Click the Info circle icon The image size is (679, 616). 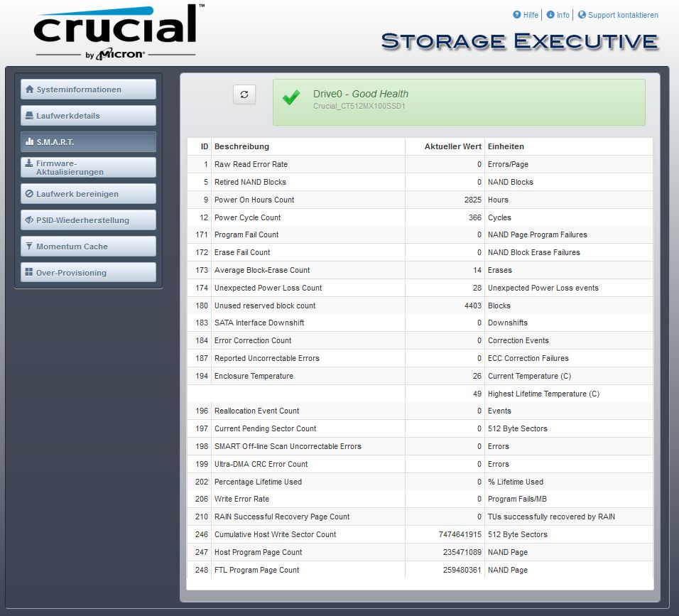click(x=550, y=15)
